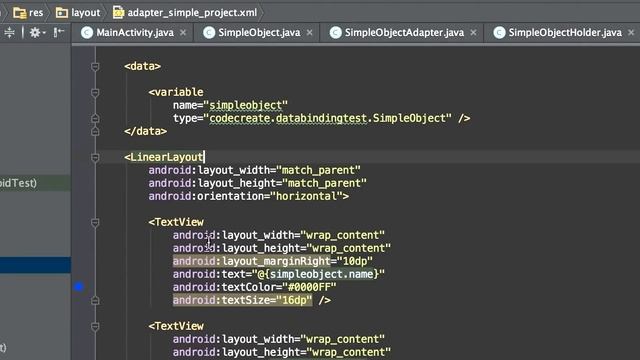The height and width of the screenshot is (360, 640).
Task: Switch to the SimpleObjectHolder.java tab
Action: click(x=565, y=33)
